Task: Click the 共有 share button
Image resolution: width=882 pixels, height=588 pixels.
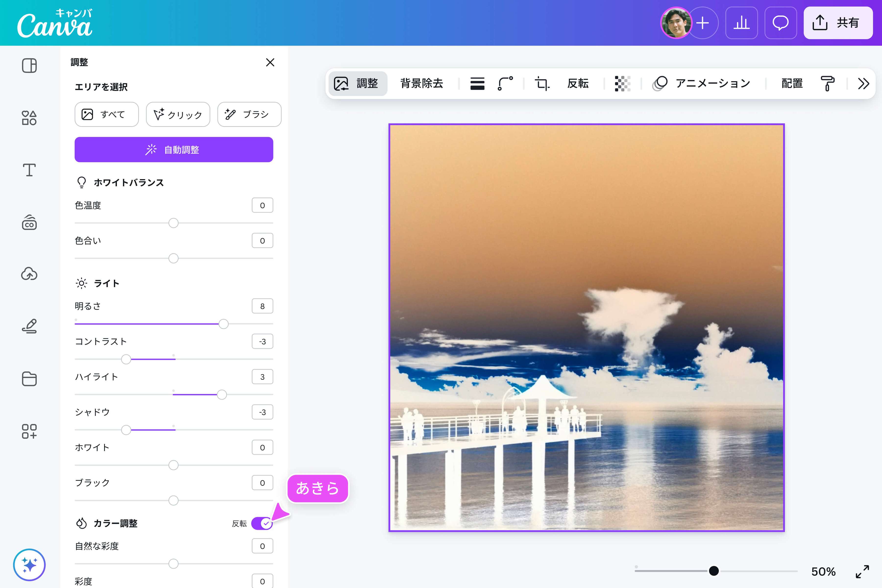Action: click(838, 23)
